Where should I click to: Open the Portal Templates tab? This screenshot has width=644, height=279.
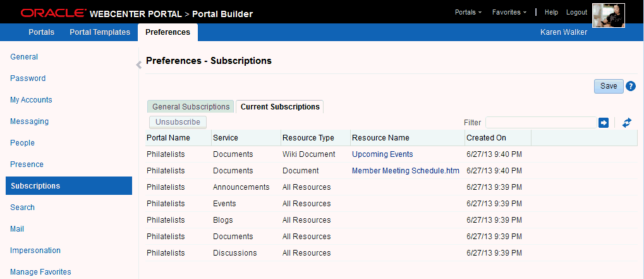pyautogui.click(x=100, y=32)
